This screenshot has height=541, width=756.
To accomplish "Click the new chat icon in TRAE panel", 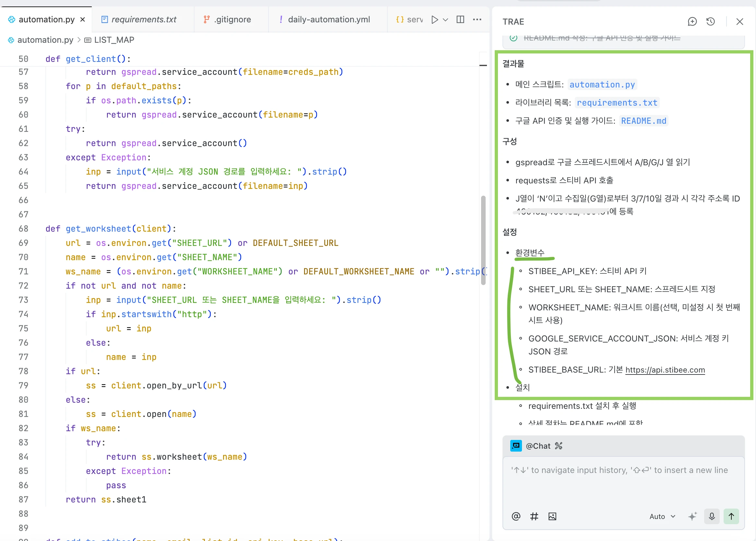I will pyautogui.click(x=692, y=22).
